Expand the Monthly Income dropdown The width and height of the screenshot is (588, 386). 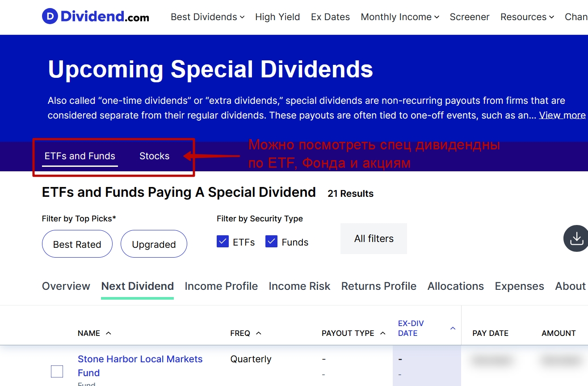tap(399, 17)
